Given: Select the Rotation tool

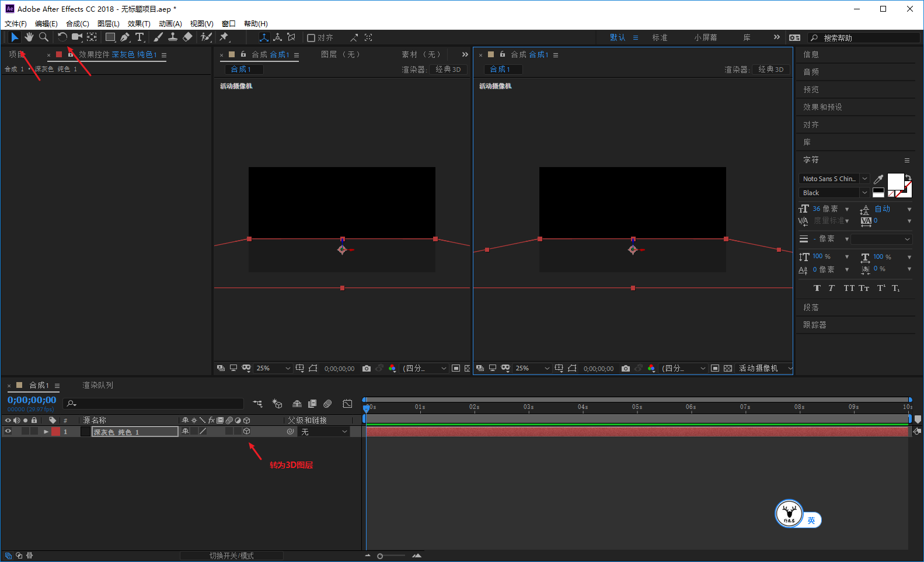Looking at the screenshot, I should pyautogui.click(x=62, y=37).
